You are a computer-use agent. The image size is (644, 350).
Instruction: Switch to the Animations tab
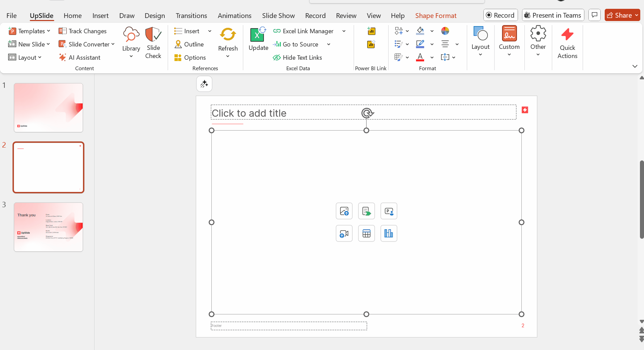pyautogui.click(x=234, y=16)
